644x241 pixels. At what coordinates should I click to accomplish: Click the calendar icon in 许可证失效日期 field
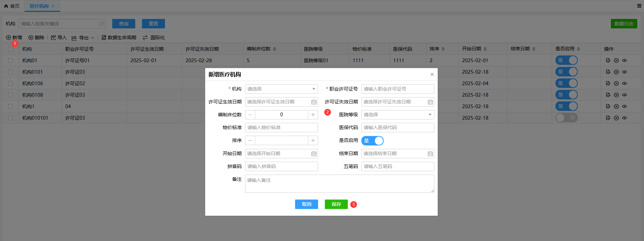430,102
